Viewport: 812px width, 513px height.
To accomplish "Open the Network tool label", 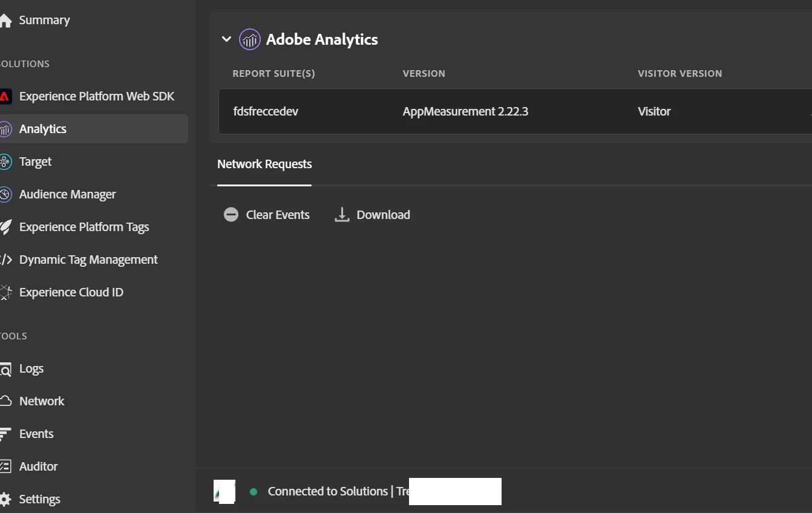I will (42, 401).
